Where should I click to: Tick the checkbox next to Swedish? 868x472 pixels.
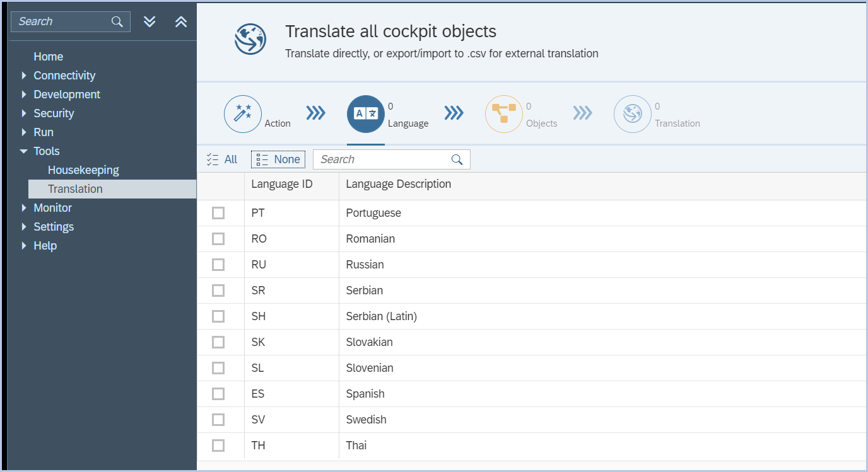pyautogui.click(x=220, y=419)
